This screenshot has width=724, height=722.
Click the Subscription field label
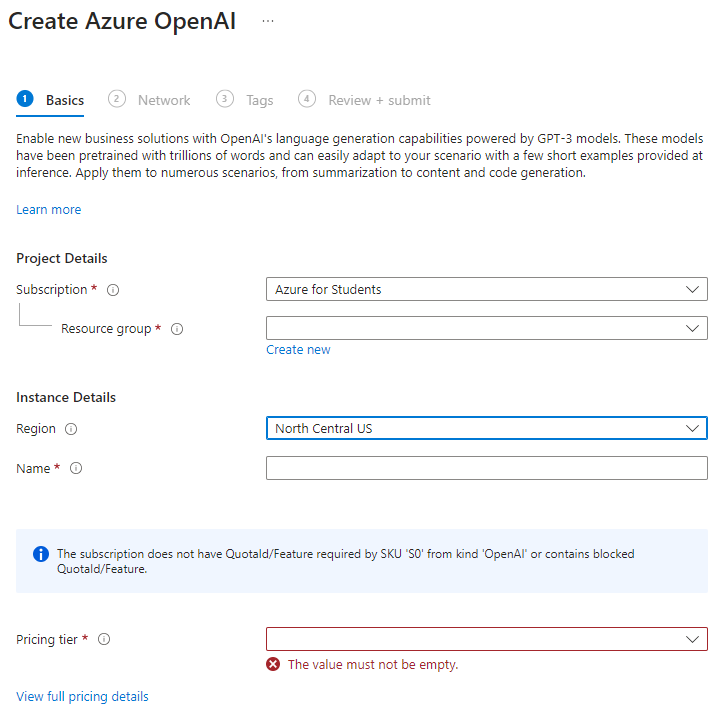click(52, 290)
